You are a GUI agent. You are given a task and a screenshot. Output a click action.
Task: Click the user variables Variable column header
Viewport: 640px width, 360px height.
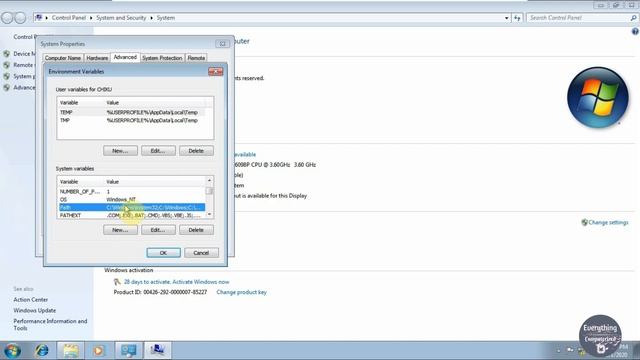(81, 102)
